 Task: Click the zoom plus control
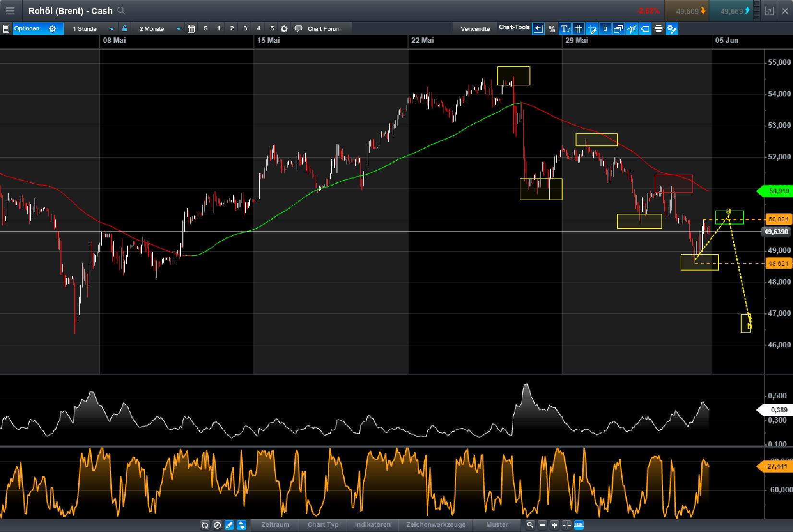554,525
